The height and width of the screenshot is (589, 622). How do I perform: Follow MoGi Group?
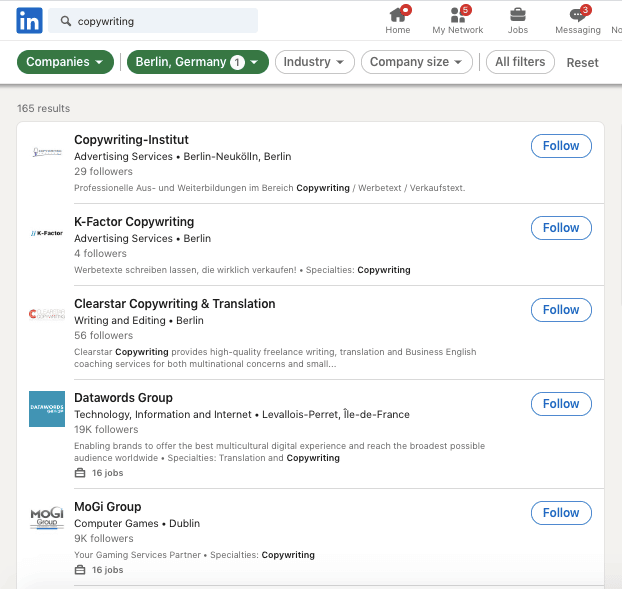[x=561, y=513]
